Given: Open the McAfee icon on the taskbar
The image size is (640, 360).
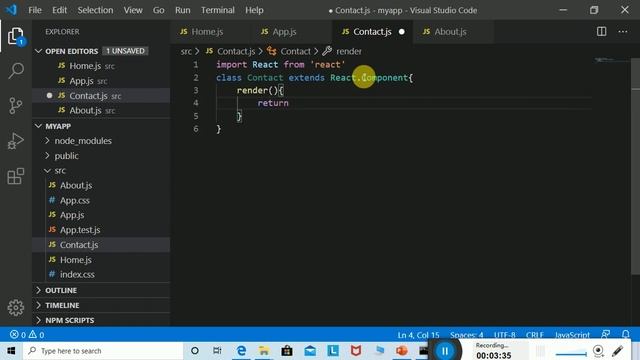Looking at the screenshot, I should pyautogui.click(x=356, y=351).
